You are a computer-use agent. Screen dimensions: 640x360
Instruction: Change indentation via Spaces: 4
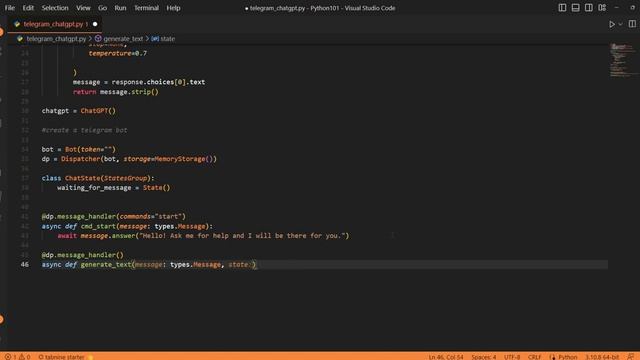click(484, 357)
